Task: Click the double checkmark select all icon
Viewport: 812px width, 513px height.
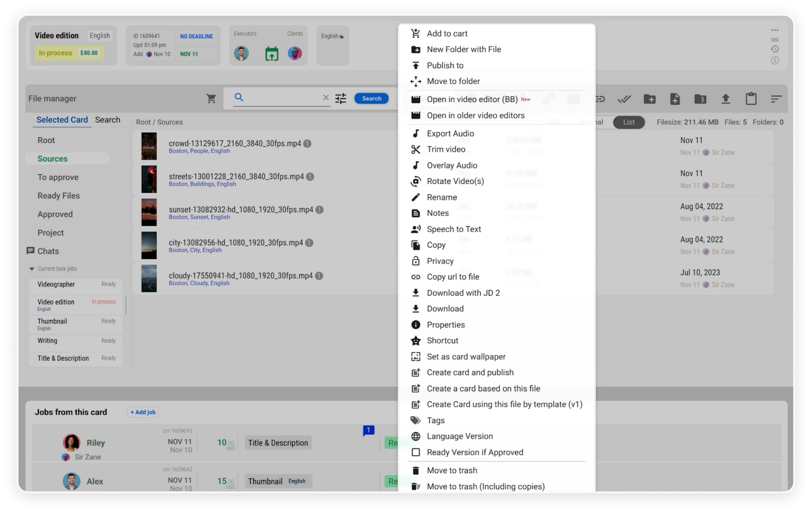Action: (x=624, y=99)
